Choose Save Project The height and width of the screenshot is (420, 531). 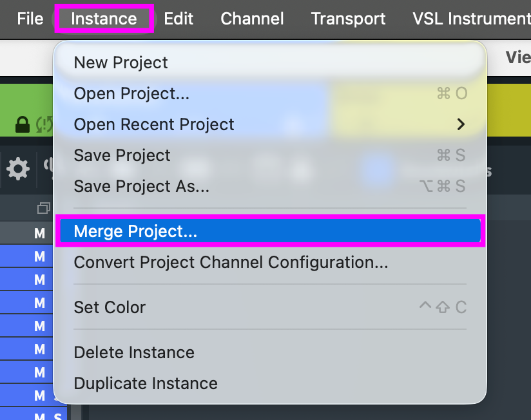(x=122, y=155)
